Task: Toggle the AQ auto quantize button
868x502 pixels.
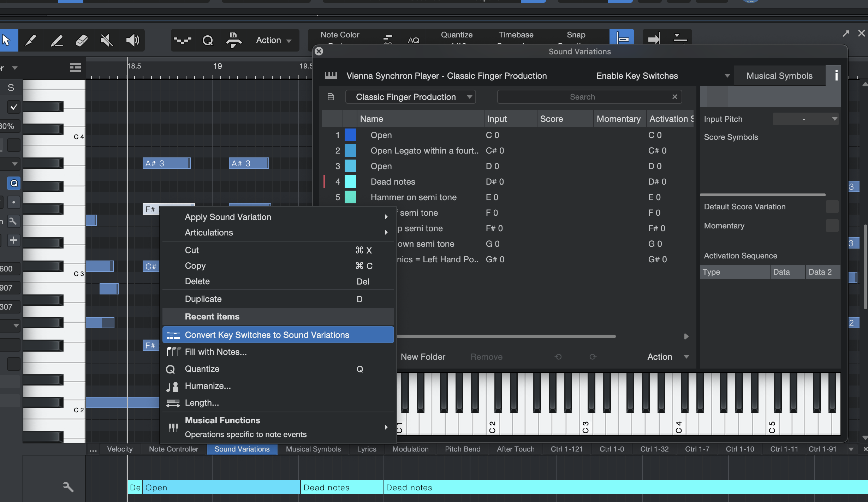Action: (414, 40)
